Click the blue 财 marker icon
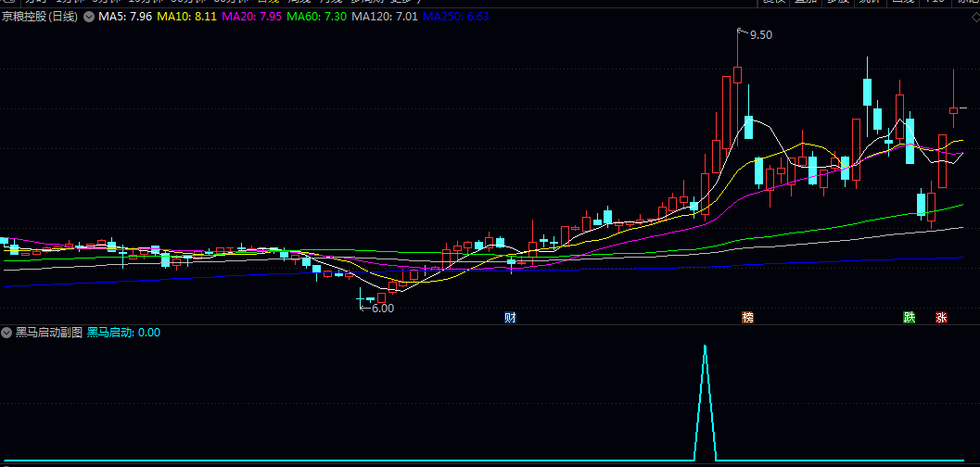Image resolution: width=980 pixels, height=467 pixels. pos(510,318)
